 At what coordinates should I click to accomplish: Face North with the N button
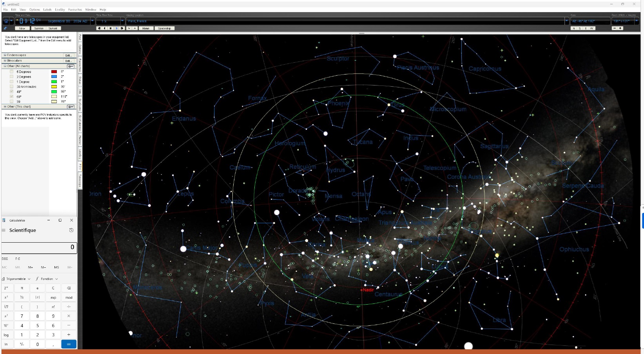pos(574,28)
